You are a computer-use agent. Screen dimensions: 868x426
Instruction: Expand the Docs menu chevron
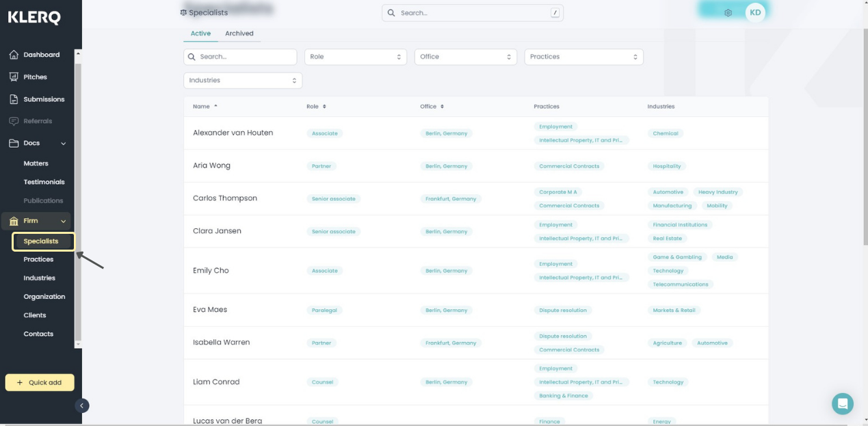click(64, 144)
